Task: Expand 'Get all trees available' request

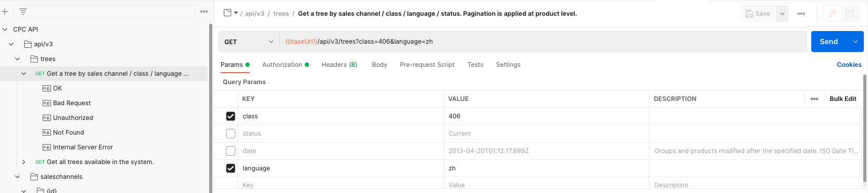Action: (24, 162)
